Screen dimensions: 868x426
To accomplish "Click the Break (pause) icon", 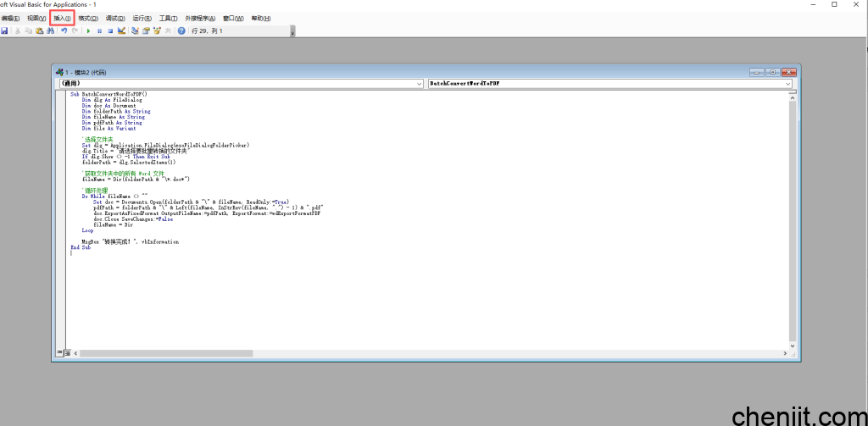I will [99, 30].
